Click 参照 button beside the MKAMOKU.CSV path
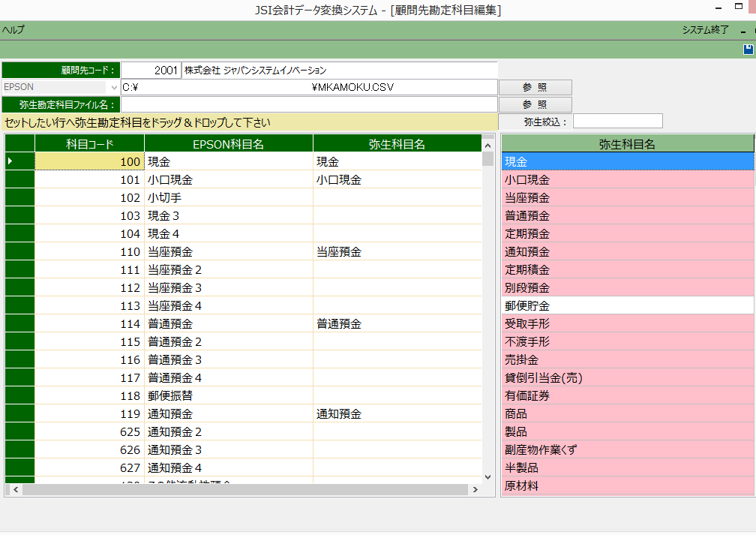Viewport: 756px width, 535px height. click(535, 87)
